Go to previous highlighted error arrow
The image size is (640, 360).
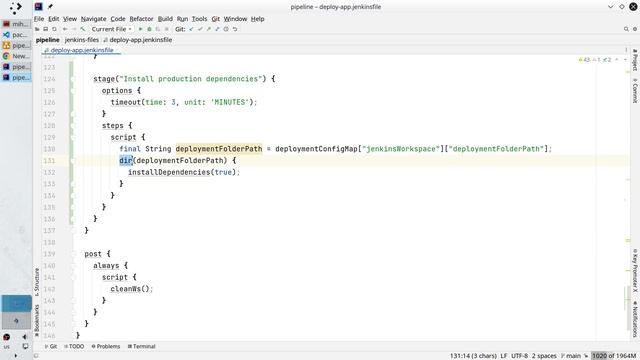[617, 60]
